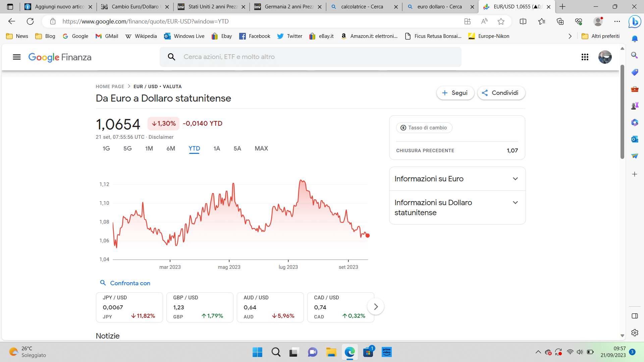Screen dimensions: 644x362
Task: Select the 1A time period tab
Action: (217, 148)
